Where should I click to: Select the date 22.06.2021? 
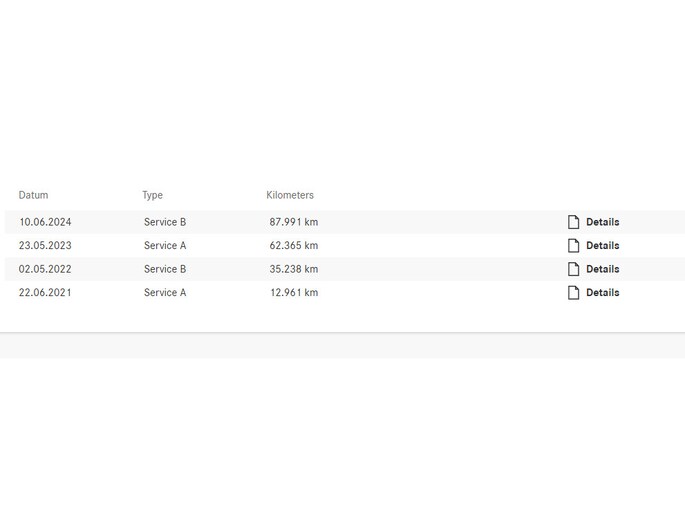(x=45, y=293)
